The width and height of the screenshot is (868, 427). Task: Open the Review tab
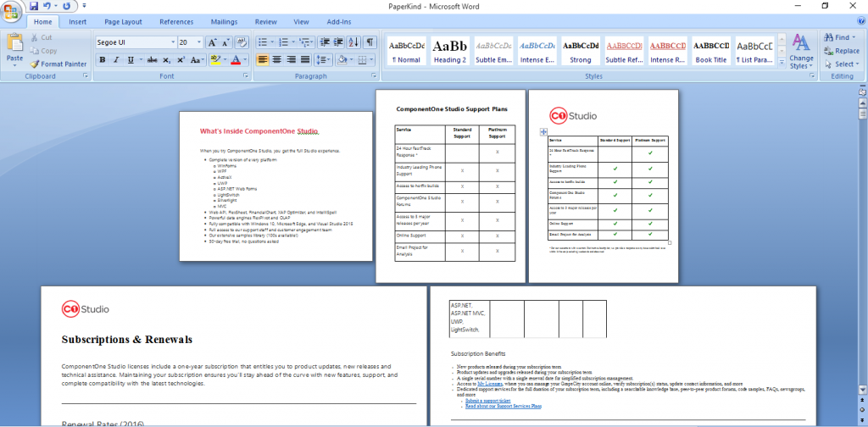[x=265, y=22]
